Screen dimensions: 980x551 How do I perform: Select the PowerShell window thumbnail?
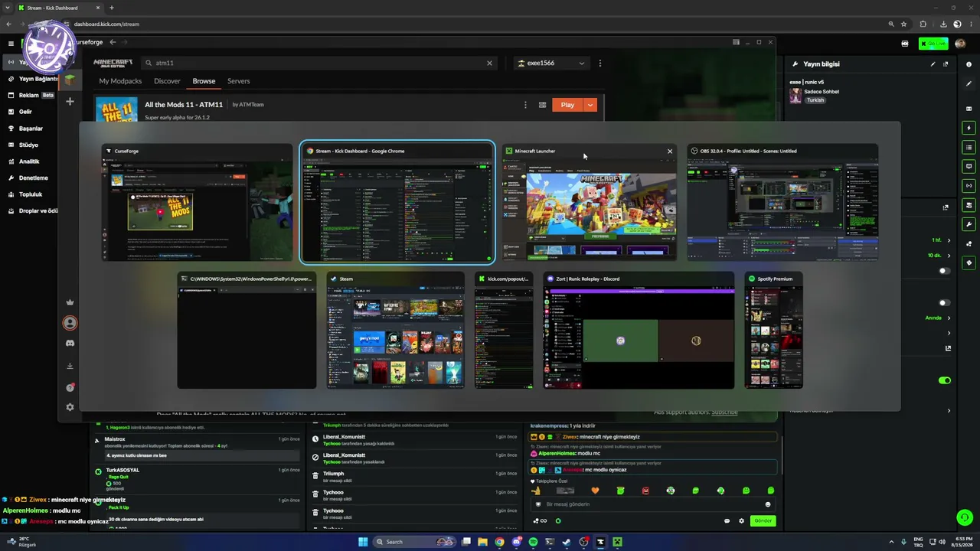pyautogui.click(x=247, y=331)
